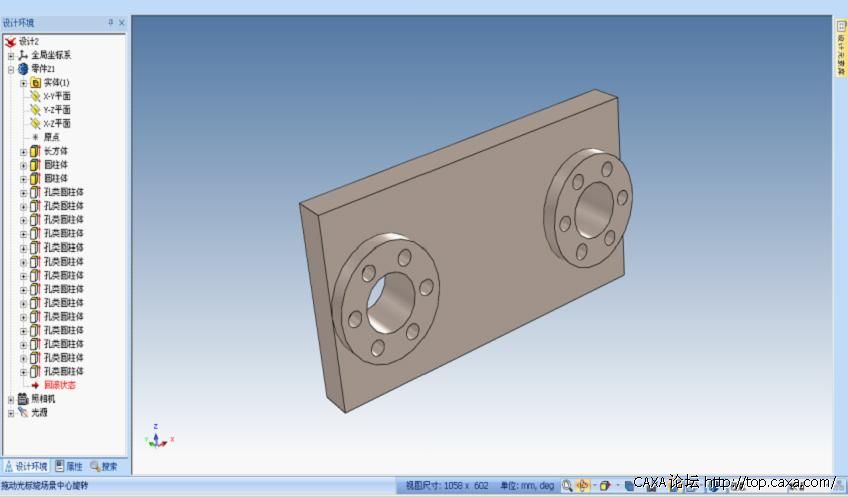
Task: Expand the 实体(1) node
Action: click(x=23, y=83)
